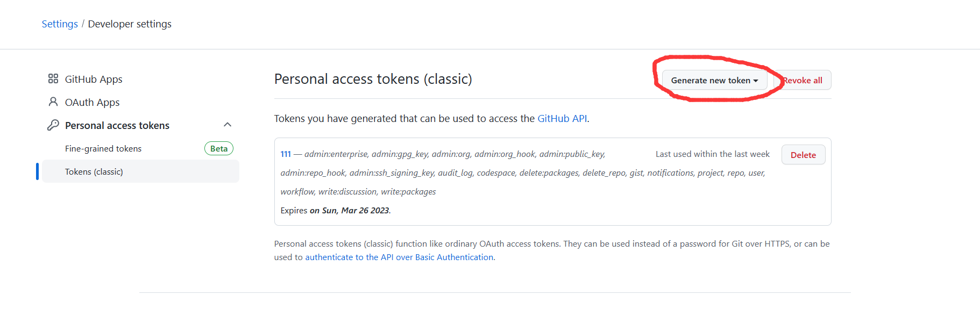Select Tokens (classic) in the sidebar
The width and height of the screenshot is (980, 309).
[x=94, y=172]
